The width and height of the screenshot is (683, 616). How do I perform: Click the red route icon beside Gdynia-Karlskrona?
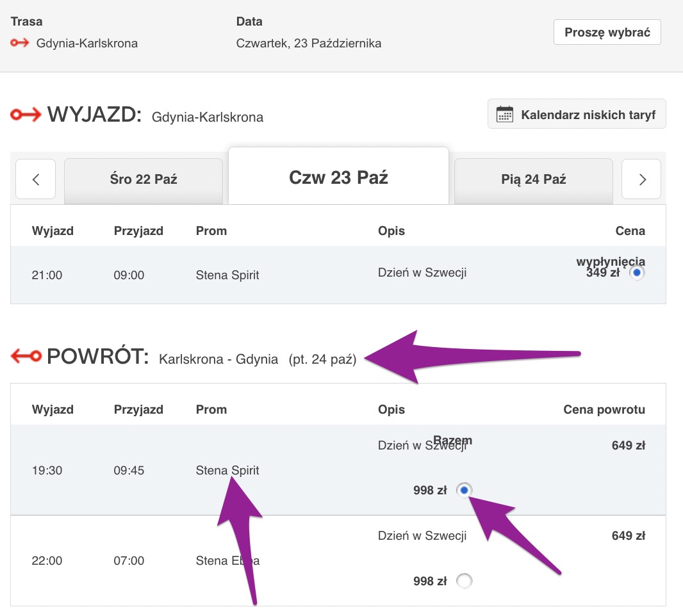pyautogui.click(x=20, y=44)
